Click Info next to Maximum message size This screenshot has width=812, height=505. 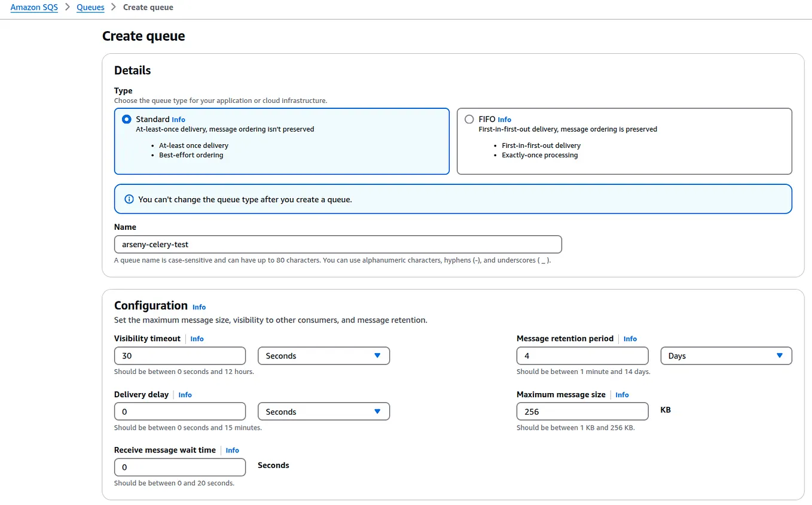pyautogui.click(x=622, y=394)
